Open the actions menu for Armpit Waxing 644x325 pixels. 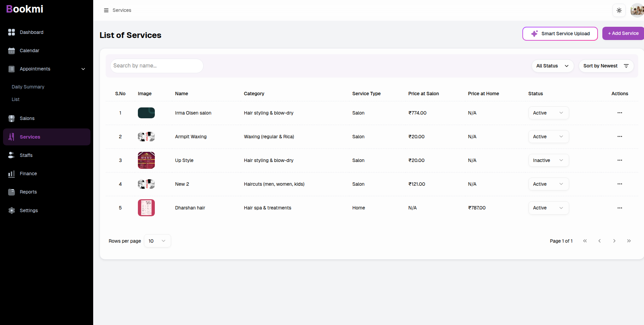[x=620, y=137]
